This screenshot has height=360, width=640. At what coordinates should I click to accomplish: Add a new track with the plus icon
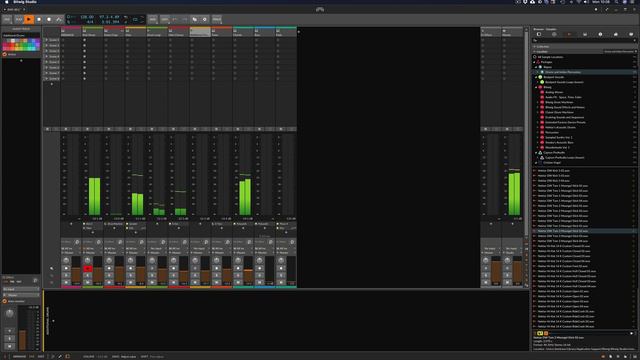click(x=299, y=31)
